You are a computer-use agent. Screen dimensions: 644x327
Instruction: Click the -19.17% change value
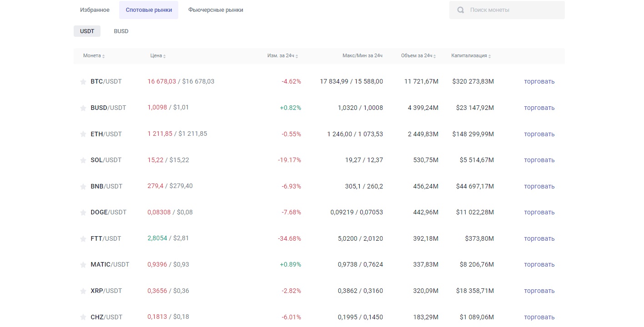(289, 160)
